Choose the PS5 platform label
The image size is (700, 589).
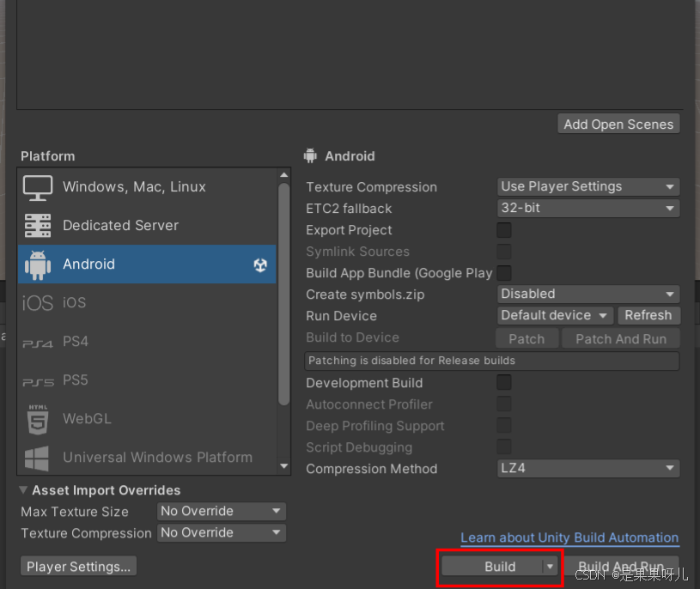point(76,380)
